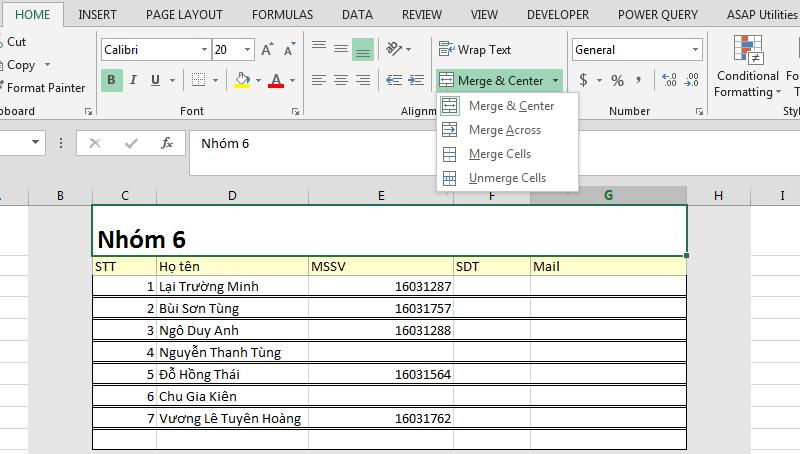This screenshot has width=800, height=454.
Task: Choose Unmerge Cells from the menu
Action: click(507, 178)
